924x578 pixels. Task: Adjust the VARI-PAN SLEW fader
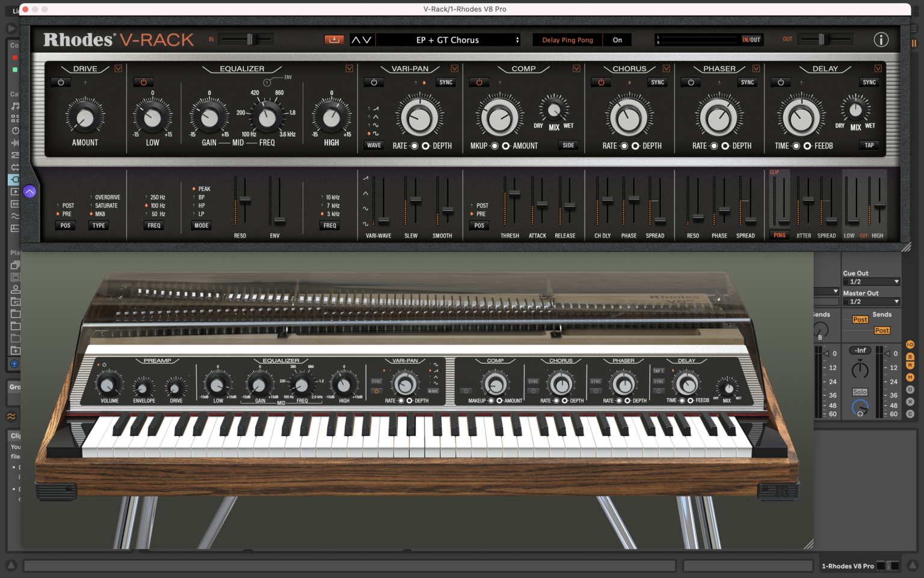click(x=415, y=200)
